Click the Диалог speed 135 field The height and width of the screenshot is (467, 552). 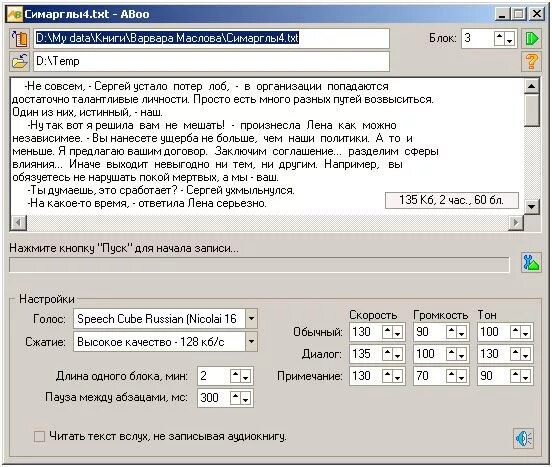[x=366, y=354]
